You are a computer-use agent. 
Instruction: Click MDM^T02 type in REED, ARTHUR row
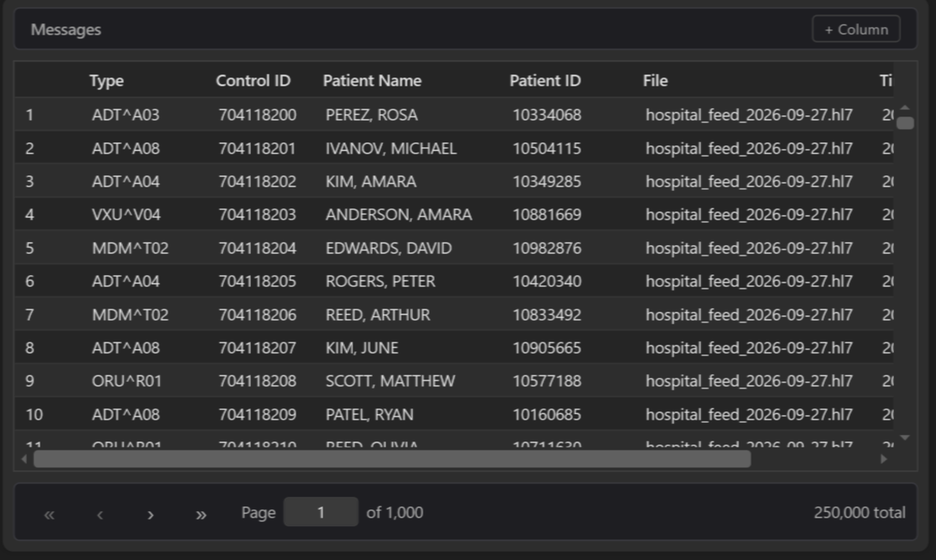click(130, 314)
